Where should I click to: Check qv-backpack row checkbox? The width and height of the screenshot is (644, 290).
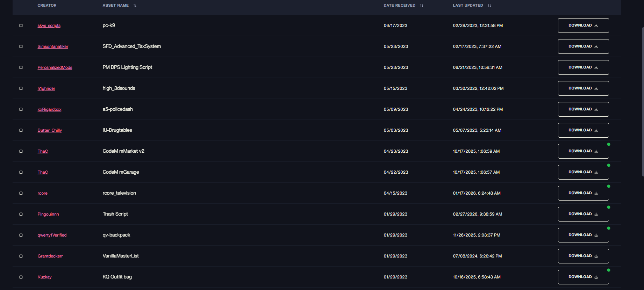pos(21,235)
